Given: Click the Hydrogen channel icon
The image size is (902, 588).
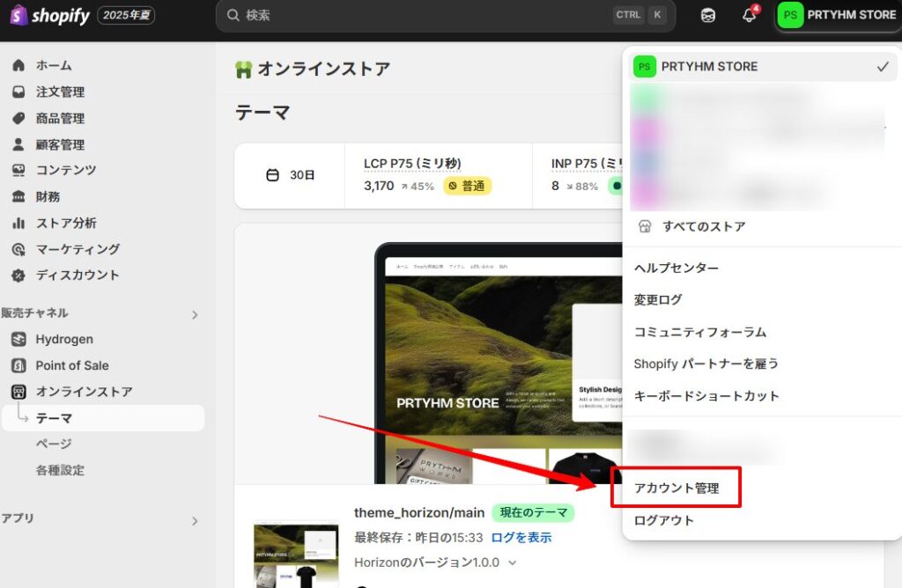Looking at the screenshot, I should click(18, 339).
